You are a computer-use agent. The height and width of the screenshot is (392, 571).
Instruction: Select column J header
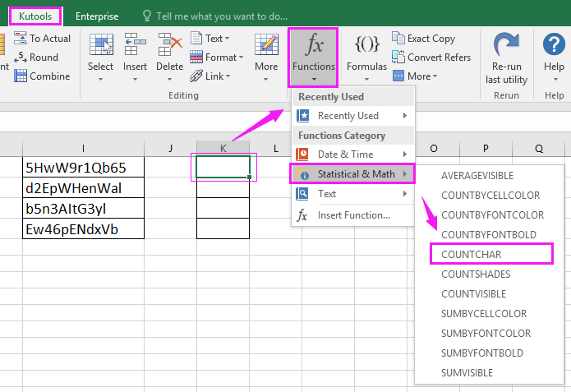(x=170, y=148)
